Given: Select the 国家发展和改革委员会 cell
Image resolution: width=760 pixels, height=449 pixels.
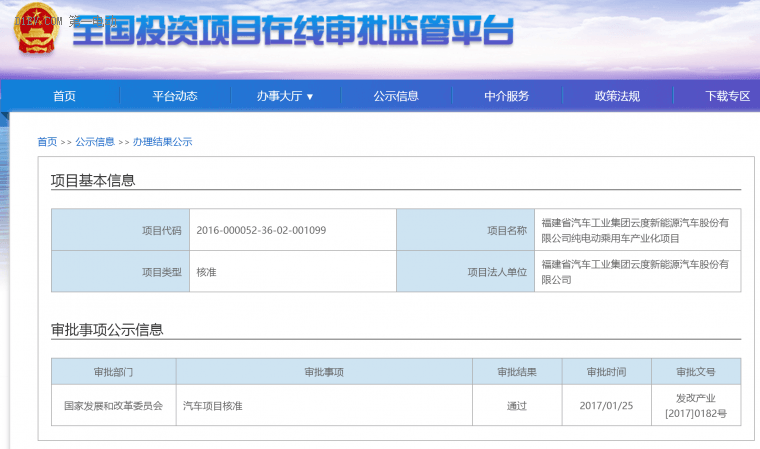Looking at the screenshot, I should [x=113, y=406].
